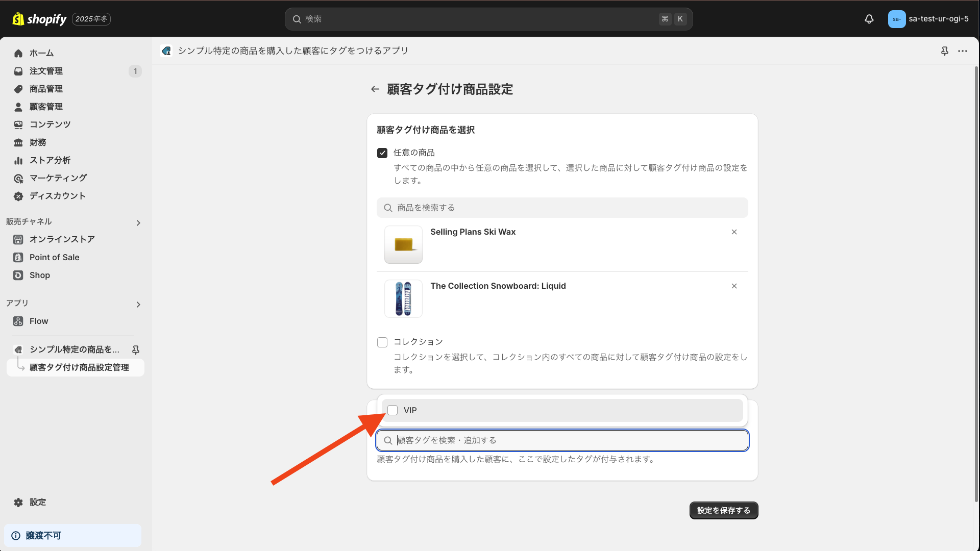The image size is (980, 551).
Task: Click the Shopify logo
Action: tap(40, 19)
